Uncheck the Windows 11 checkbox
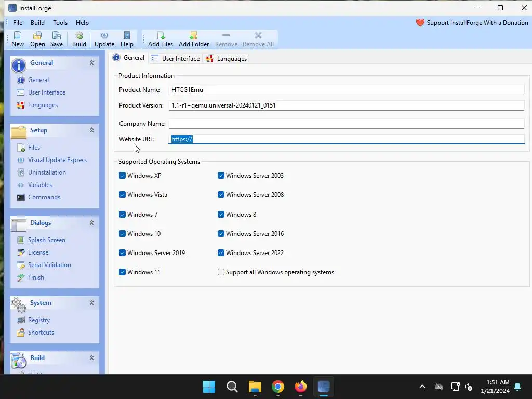Image resolution: width=532 pixels, height=399 pixels. click(x=123, y=272)
